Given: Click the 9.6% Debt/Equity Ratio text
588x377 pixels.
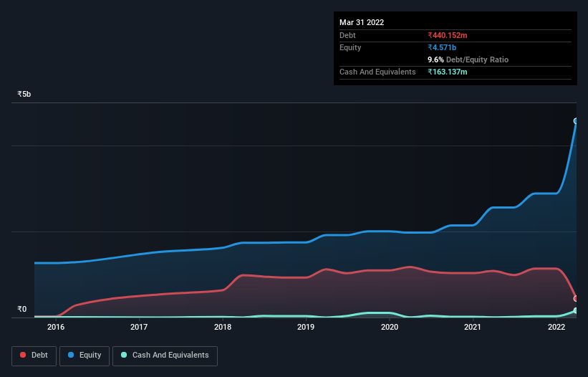Looking at the screenshot, I should point(468,59).
